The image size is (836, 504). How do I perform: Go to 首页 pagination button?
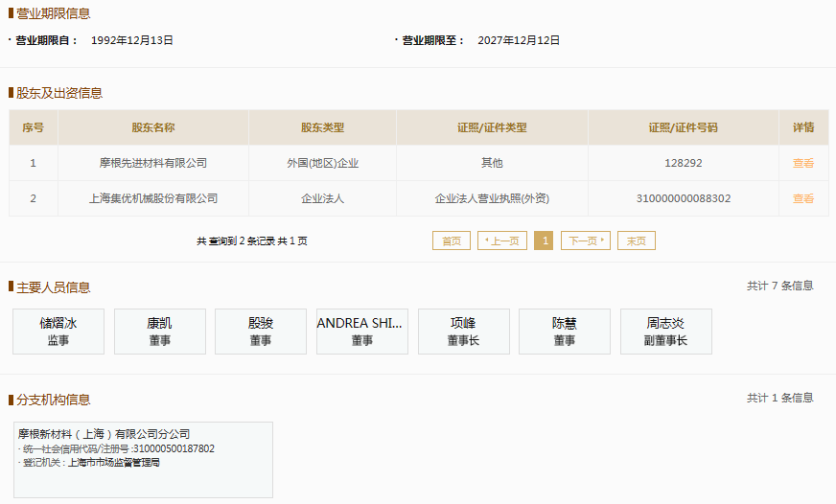coord(452,241)
